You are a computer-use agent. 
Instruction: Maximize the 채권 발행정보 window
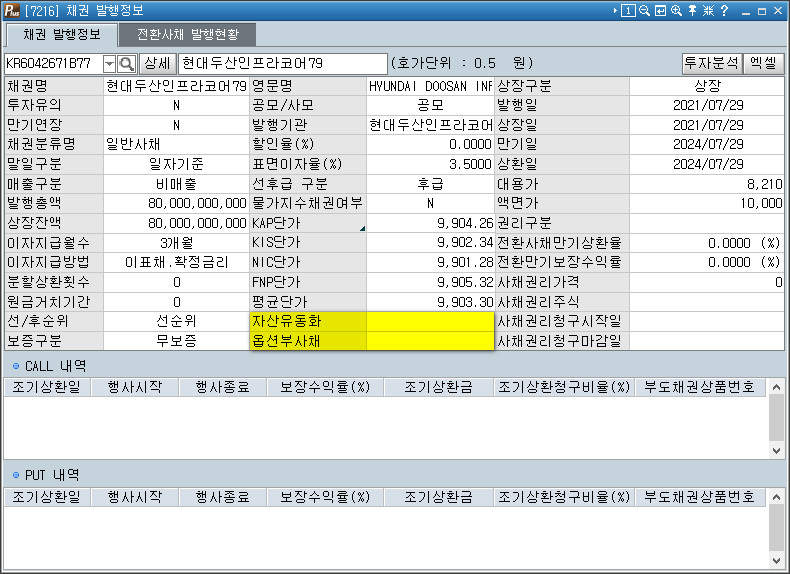762,11
